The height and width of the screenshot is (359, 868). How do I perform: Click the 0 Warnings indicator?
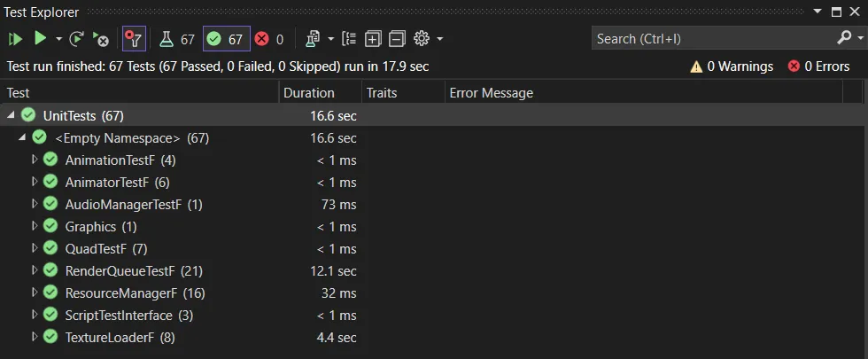732,66
